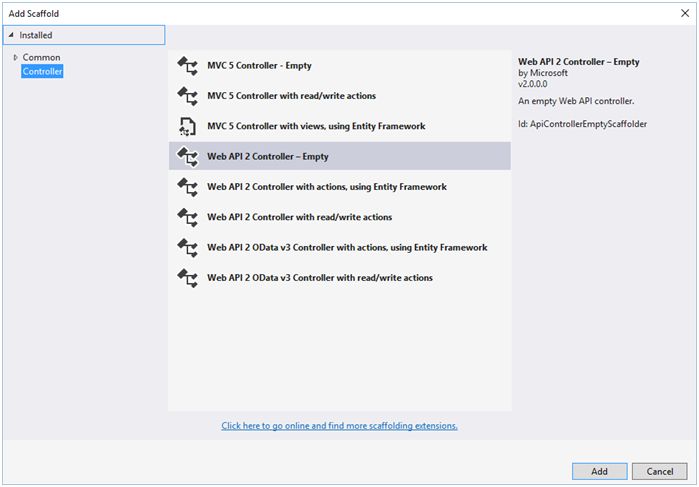Collapse the Installed section arrow
The height and width of the screenshot is (487, 699).
click(11, 35)
